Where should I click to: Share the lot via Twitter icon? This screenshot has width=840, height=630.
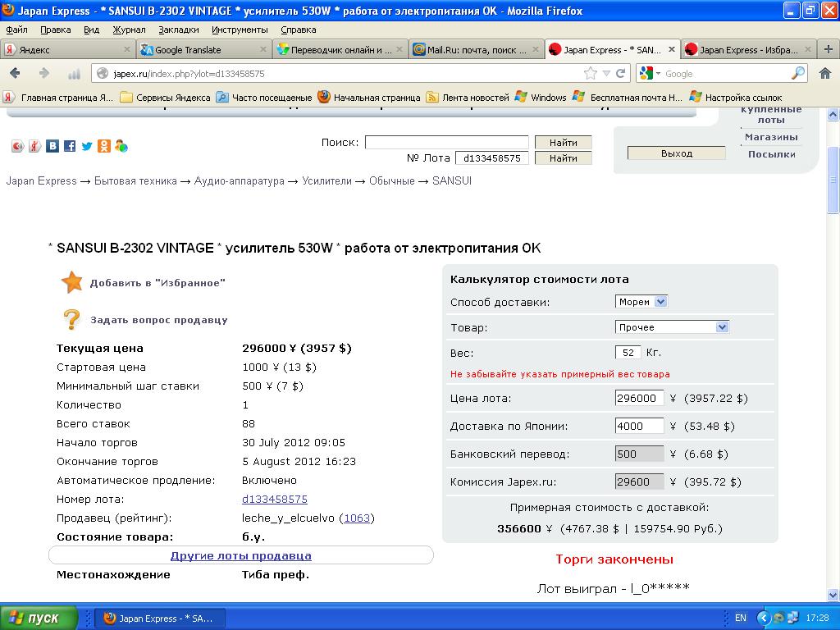(87, 146)
